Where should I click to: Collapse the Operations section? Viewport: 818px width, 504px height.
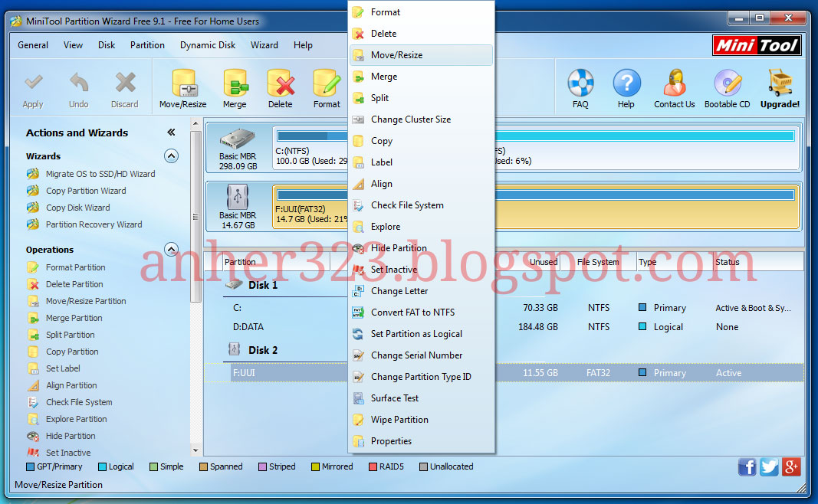(171, 249)
